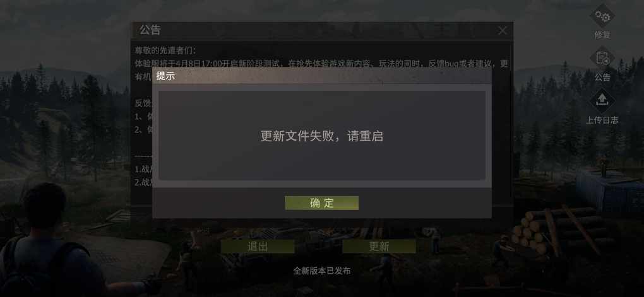Image resolution: width=644 pixels, height=297 pixels.
Task: Select the 退出 exit button
Action: coord(258,246)
